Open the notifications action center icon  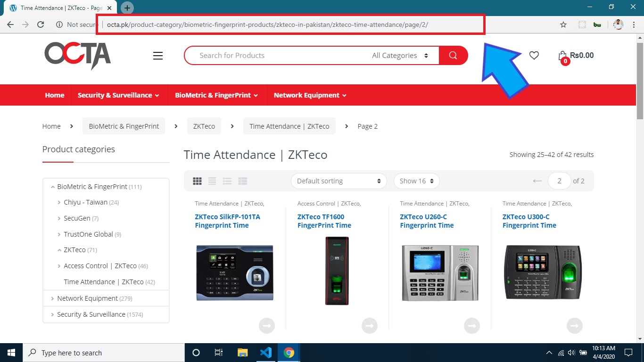(628, 353)
